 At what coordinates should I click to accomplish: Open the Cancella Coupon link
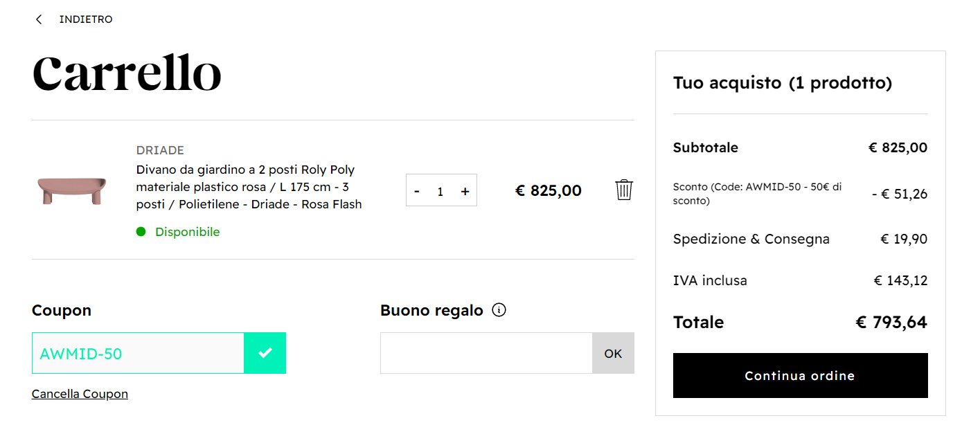(79, 393)
